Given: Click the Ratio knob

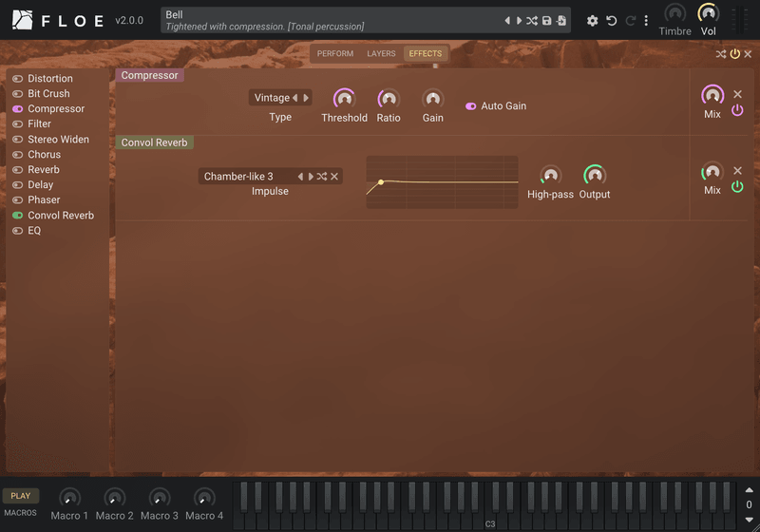Looking at the screenshot, I should 389,99.
